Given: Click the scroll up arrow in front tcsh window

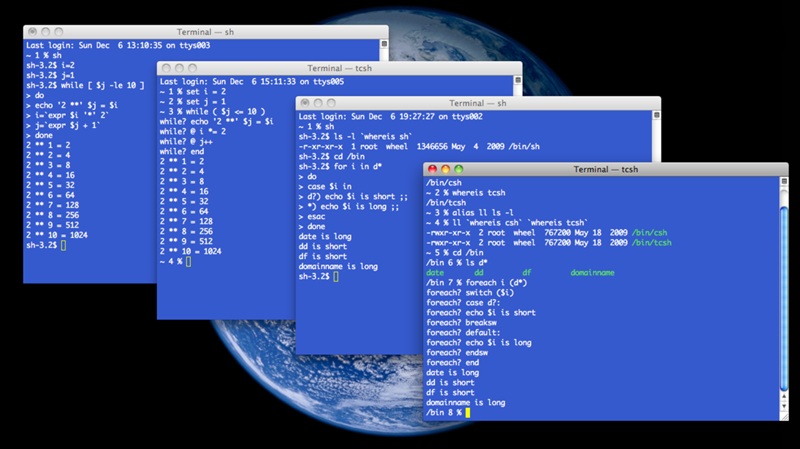Looking at the screenshot, I should coord(784,396).
